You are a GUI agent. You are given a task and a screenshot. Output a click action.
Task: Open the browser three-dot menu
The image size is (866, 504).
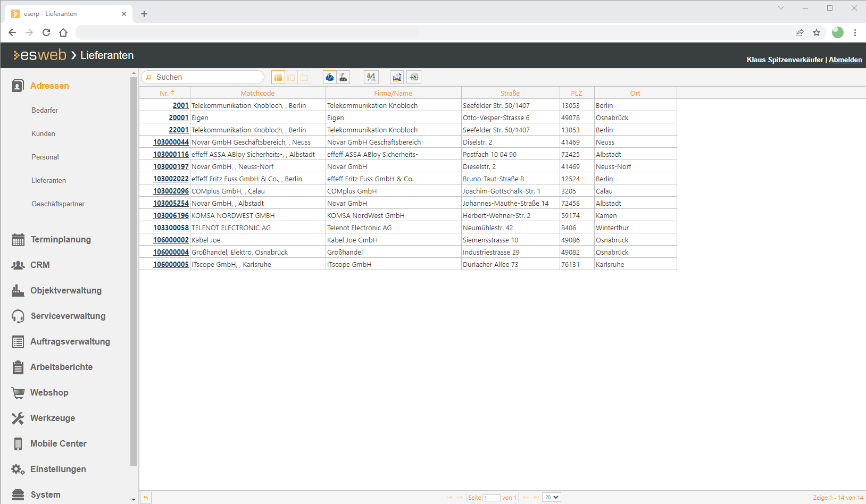855,32
